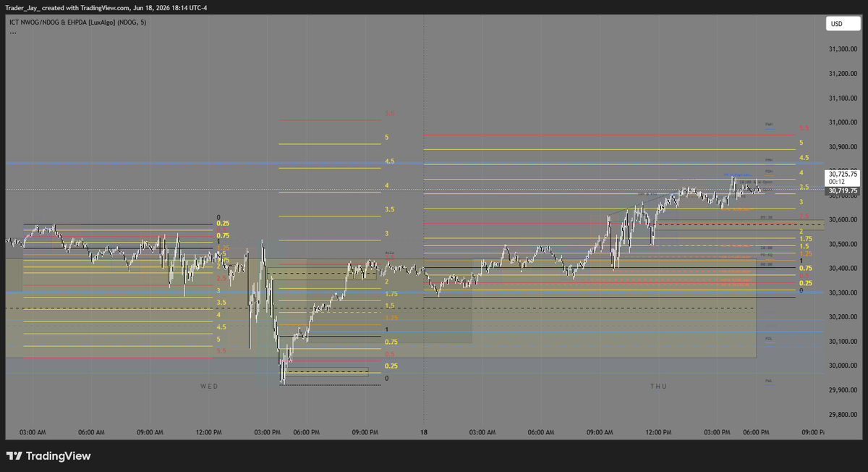This screenshot has height=472, width=868.
Task: Click the 30,100.00 price axis label
Action: (843, 342)
